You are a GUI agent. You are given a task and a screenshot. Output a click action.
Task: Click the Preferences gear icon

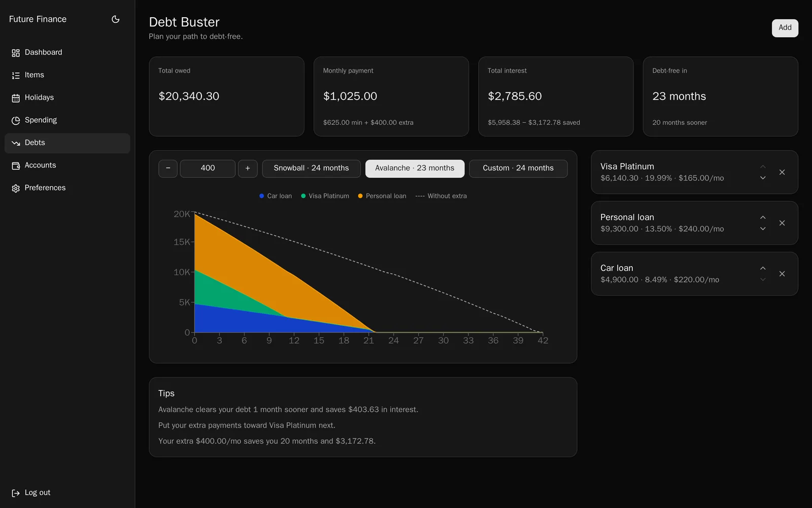(x=16, y=188)
